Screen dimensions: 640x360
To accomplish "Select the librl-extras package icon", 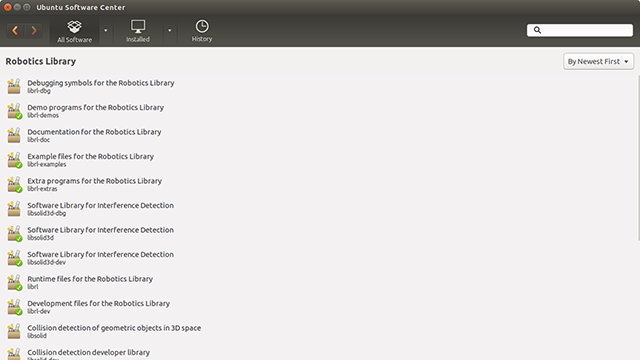I will pyautogui.click(x=14, y=184).
